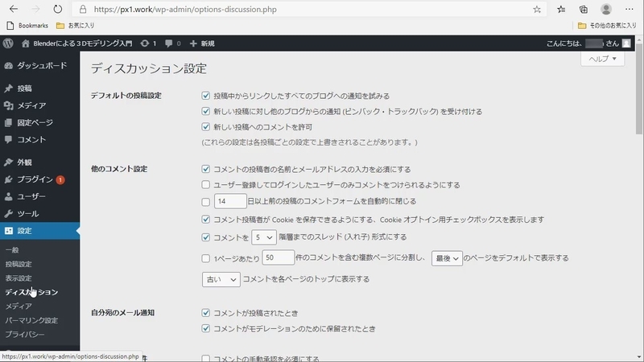Open ダッシュボード menu
The width and height of the screenshot is (644, 362).
click(39, 66)
